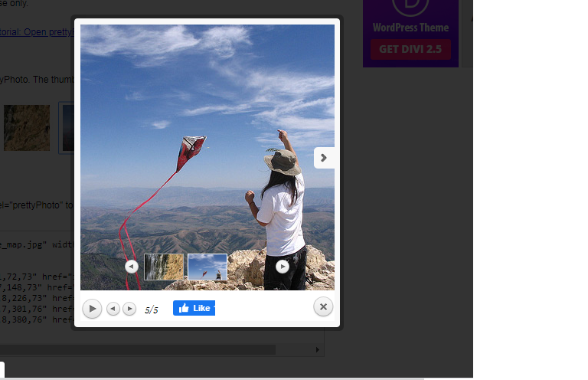Click the code block's horizontal scrollbar
Image resolution: width=588 pixels, height=380 pixels.
click(138, 349)
